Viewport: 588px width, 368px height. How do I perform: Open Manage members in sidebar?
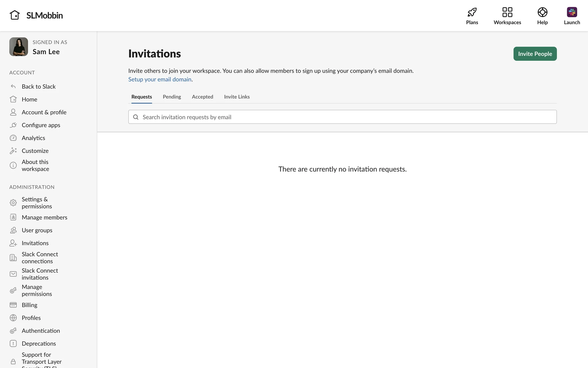[44, 217]
